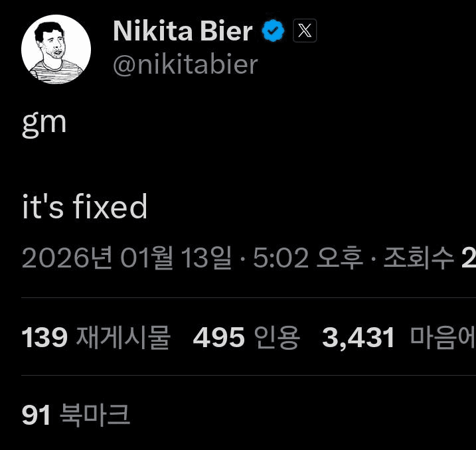Click the 북마크 bookmarks label
Viewport: 476px width, 450px height.
(95, 415)
